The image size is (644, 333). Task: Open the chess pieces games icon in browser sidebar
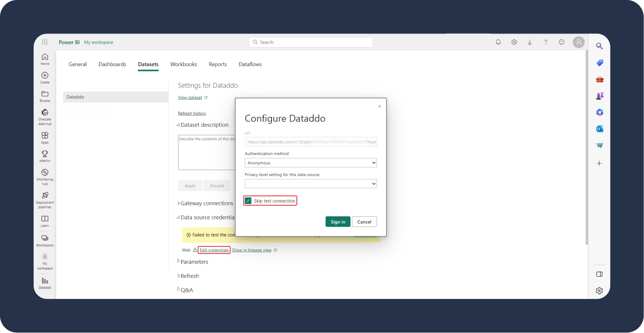click(600, 96)
